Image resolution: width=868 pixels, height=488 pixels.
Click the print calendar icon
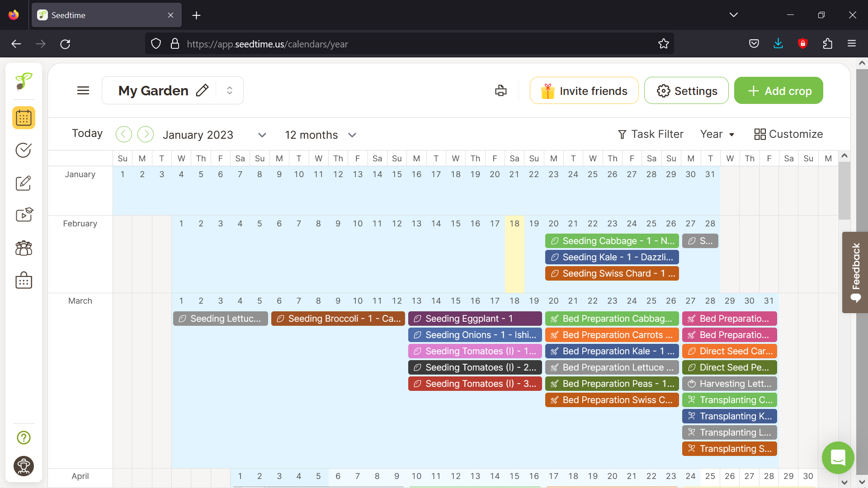coord(500,90)
